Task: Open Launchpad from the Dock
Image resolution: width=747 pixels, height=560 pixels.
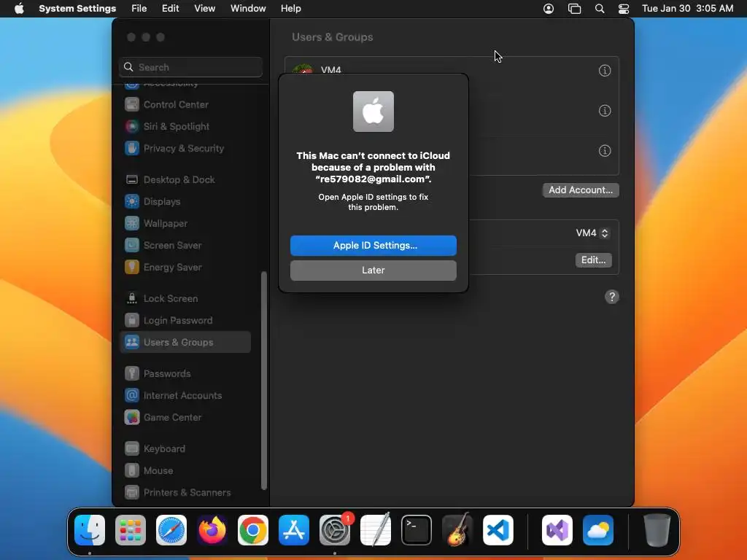Action: [x=131, y=530]
